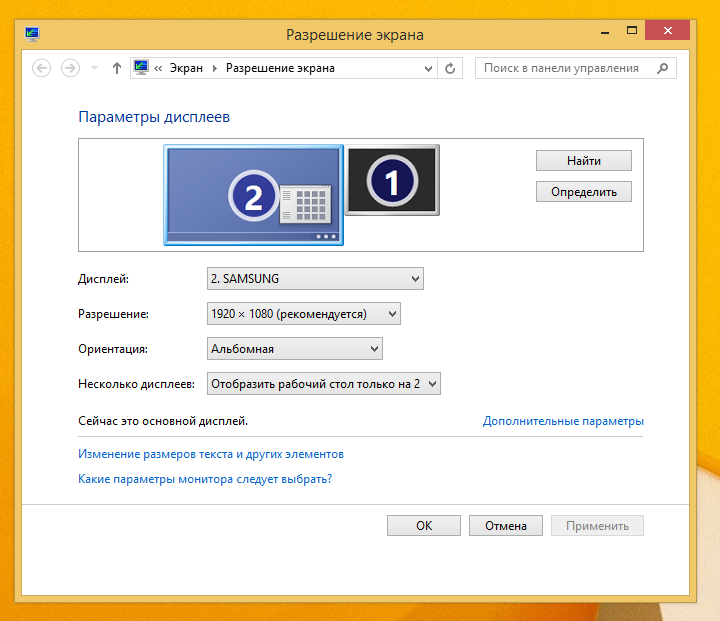Open Какие параметры монитора следует выбрать link

pos(205,479)
